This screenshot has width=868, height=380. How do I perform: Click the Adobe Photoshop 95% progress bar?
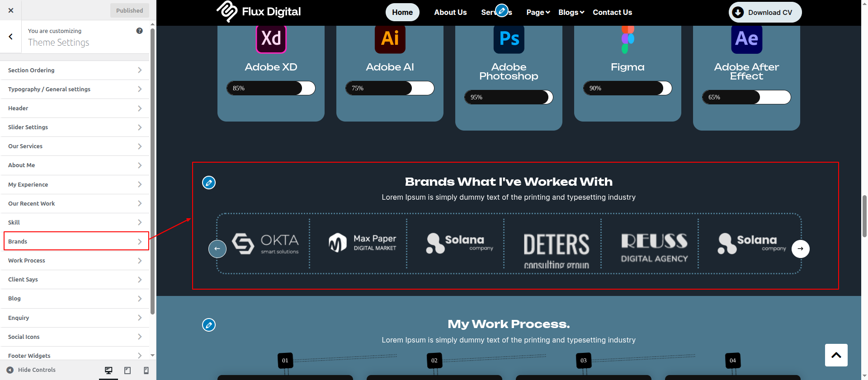pyautogui.click(x=509, y=97)
